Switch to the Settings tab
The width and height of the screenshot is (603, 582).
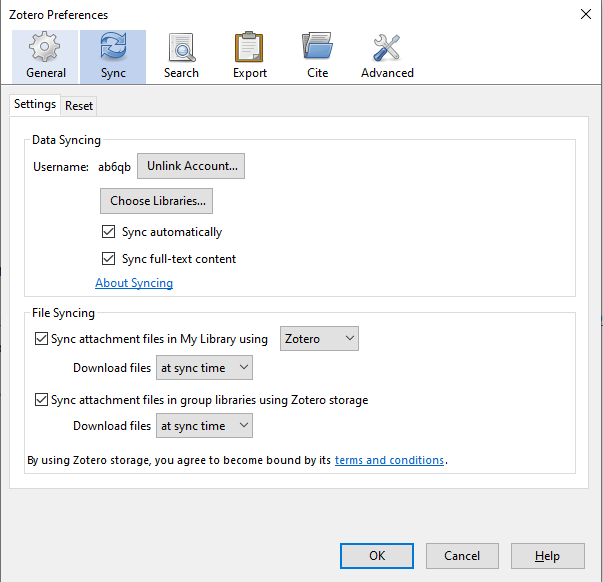(x=35, y=104)
